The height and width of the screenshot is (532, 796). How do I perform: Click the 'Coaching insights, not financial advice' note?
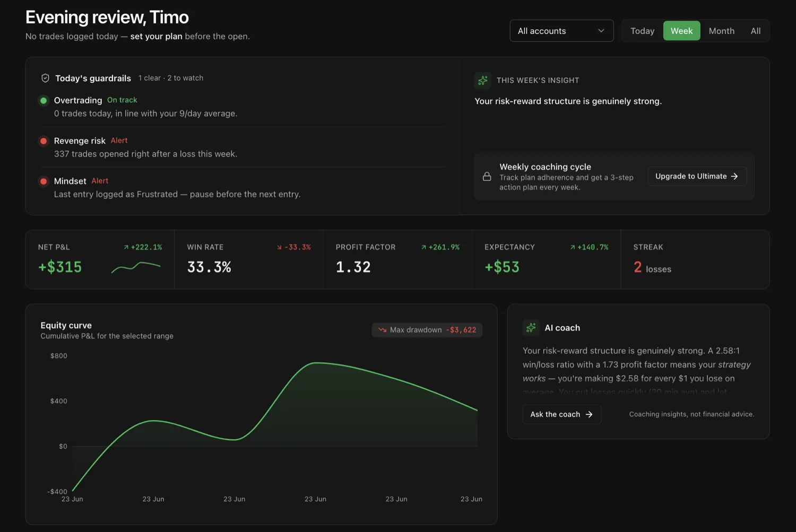691,414
